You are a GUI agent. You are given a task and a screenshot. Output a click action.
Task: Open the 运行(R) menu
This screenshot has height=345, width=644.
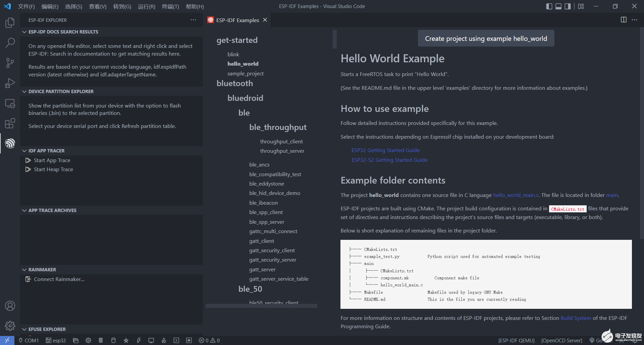147,6
